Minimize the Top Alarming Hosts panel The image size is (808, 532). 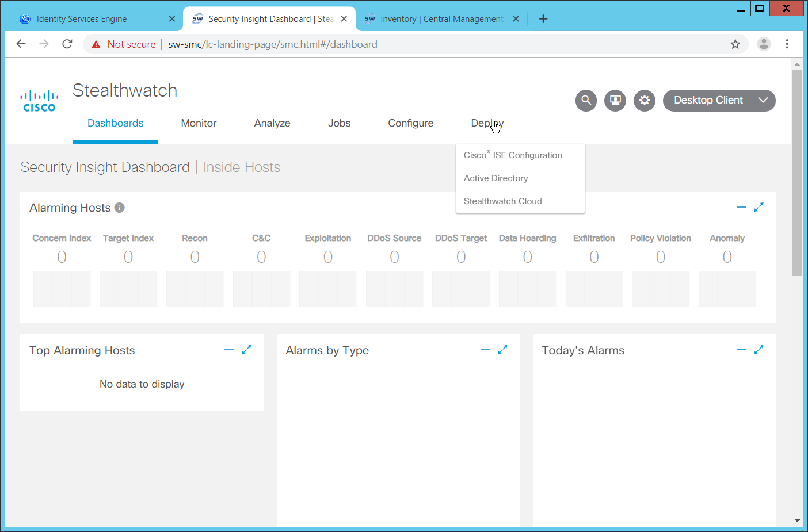pos(229,350)
